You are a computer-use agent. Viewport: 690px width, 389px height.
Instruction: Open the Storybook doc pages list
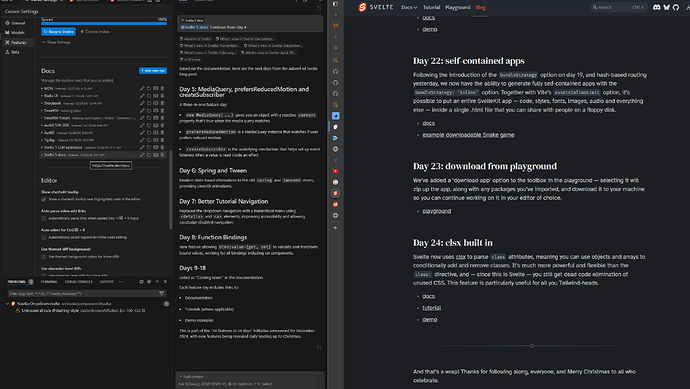(155, 103)
